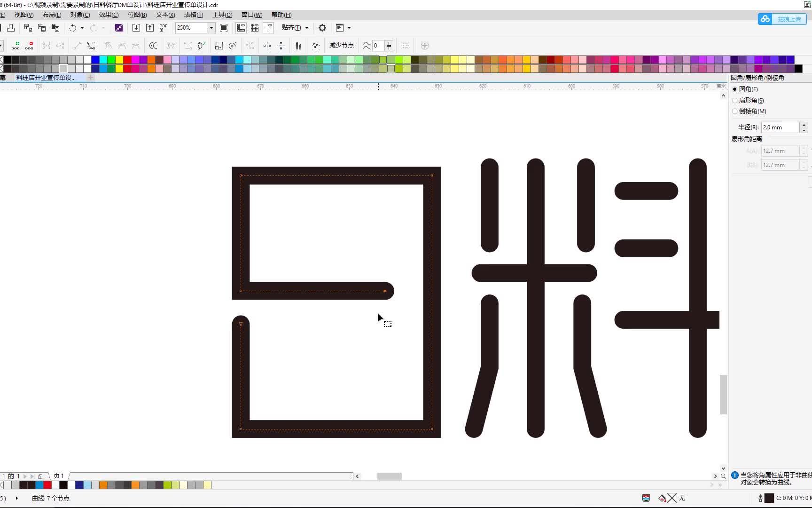Viewport: 812px width, 508px height.
Task: Open the 贴齐 (Snap to) dropdown
Action: pos(295,28)
